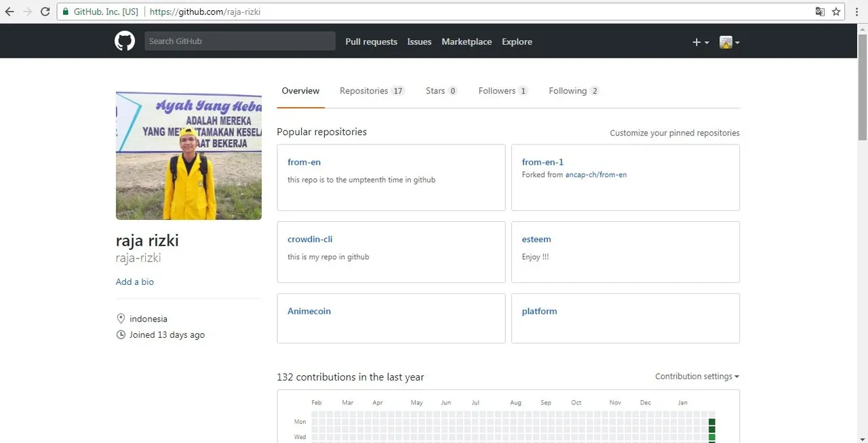The image size is (868, 443).
Task: Click the Feb month label in graph
Action: click(317, 403)
